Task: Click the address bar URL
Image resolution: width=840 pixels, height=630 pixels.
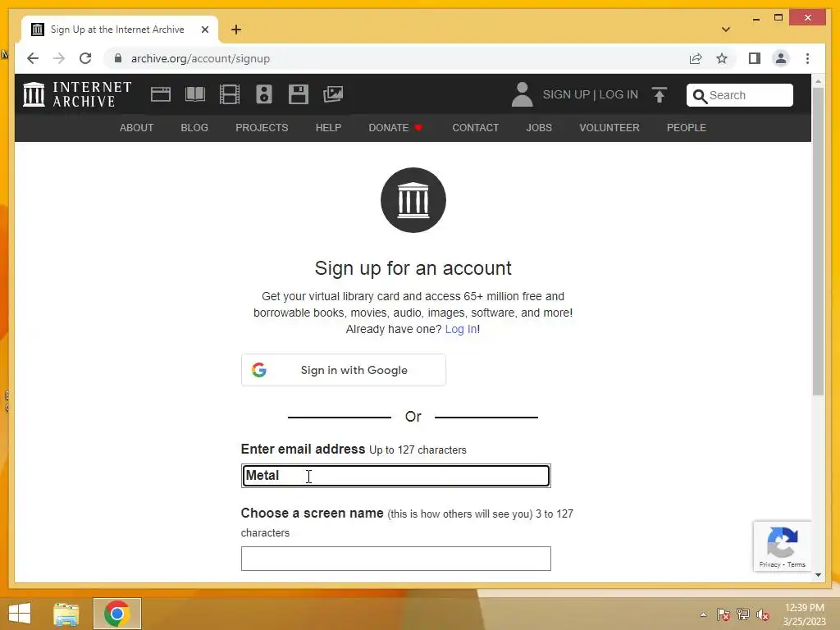Action: pyautogui.click(x=200, y=58)
